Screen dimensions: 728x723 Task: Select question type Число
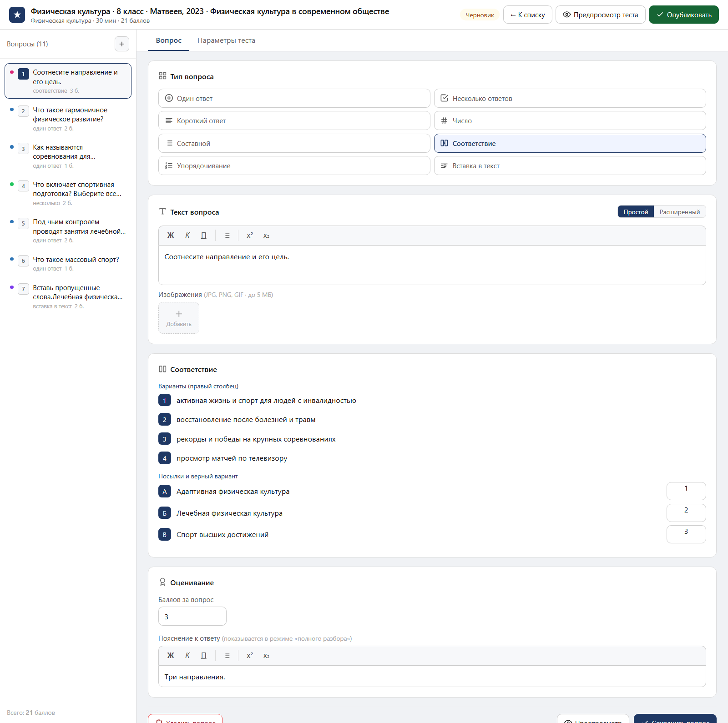click(570, 121)
